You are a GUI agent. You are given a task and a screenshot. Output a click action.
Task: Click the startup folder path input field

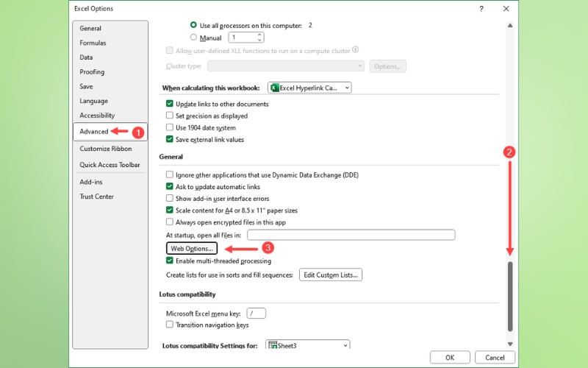[x=351, y=235]
